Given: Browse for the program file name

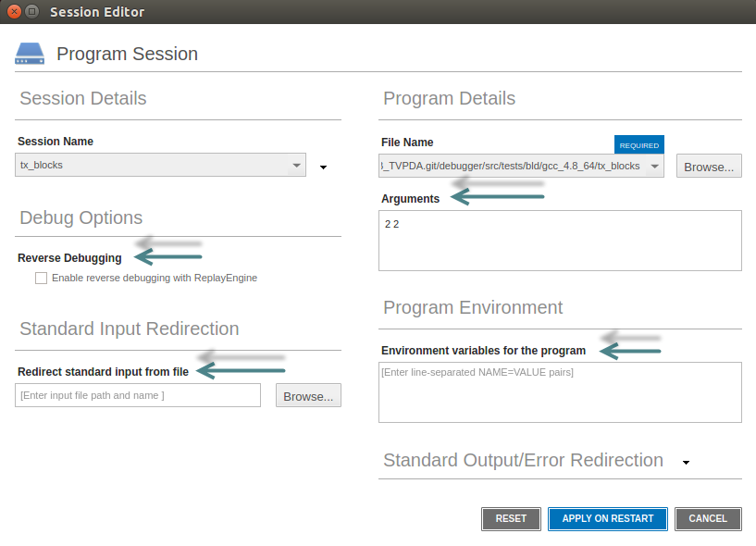Looking at the screenshot, I should (709, 167).
